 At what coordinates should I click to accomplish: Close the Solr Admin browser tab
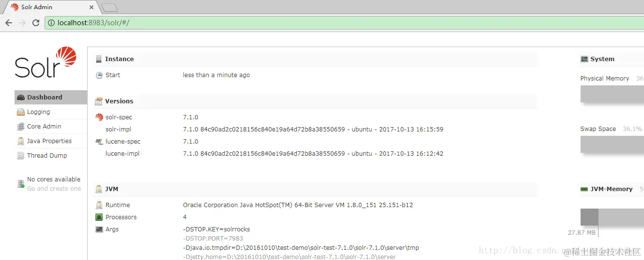coord(92,7)
